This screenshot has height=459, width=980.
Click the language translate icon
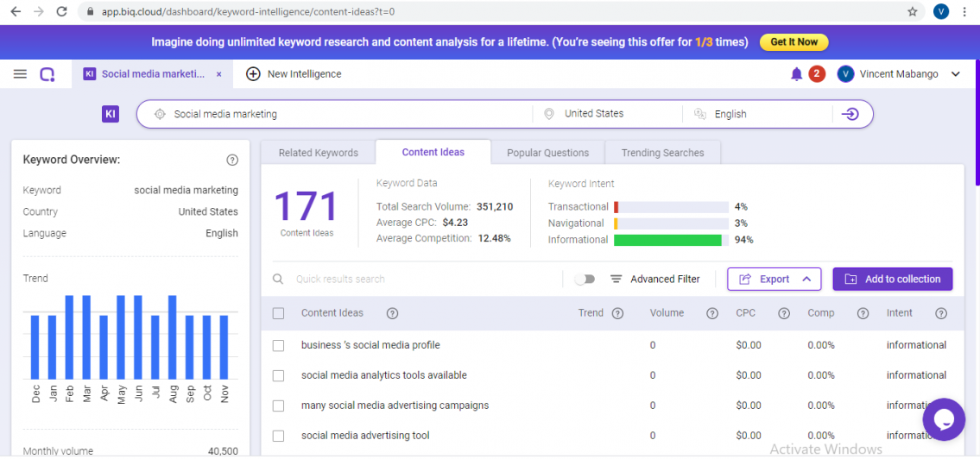click(699, 114)
